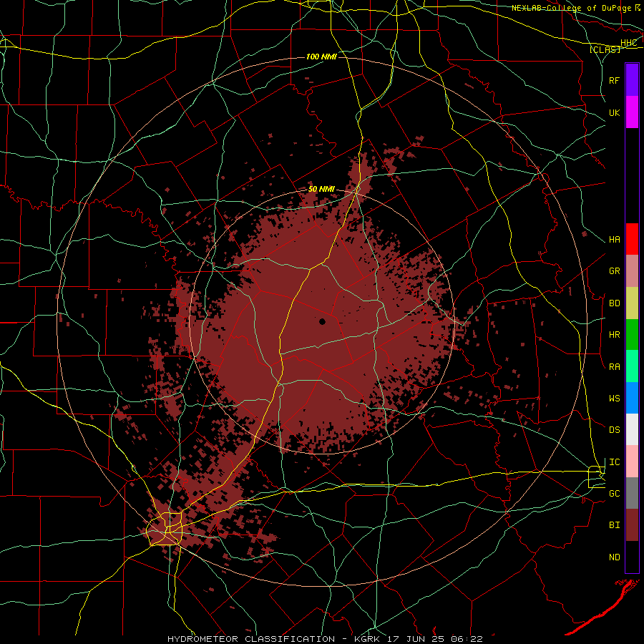
Task: Click the 'WS' legend label
Action: coord(614,399)
